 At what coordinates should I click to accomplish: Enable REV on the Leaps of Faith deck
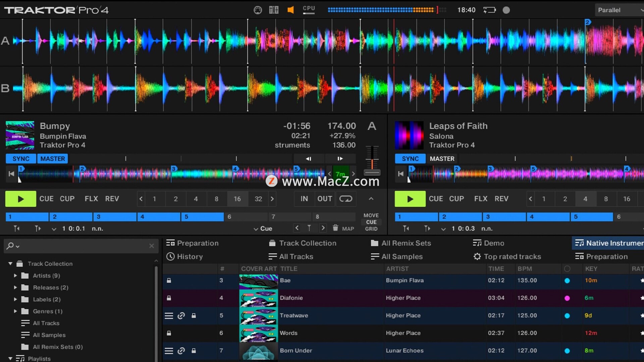501,199
